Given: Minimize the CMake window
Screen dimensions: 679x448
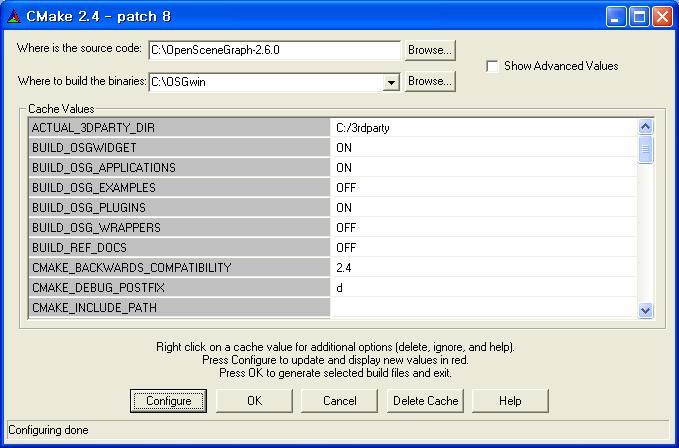Looking at the screenshot, I should pos(615,17).
